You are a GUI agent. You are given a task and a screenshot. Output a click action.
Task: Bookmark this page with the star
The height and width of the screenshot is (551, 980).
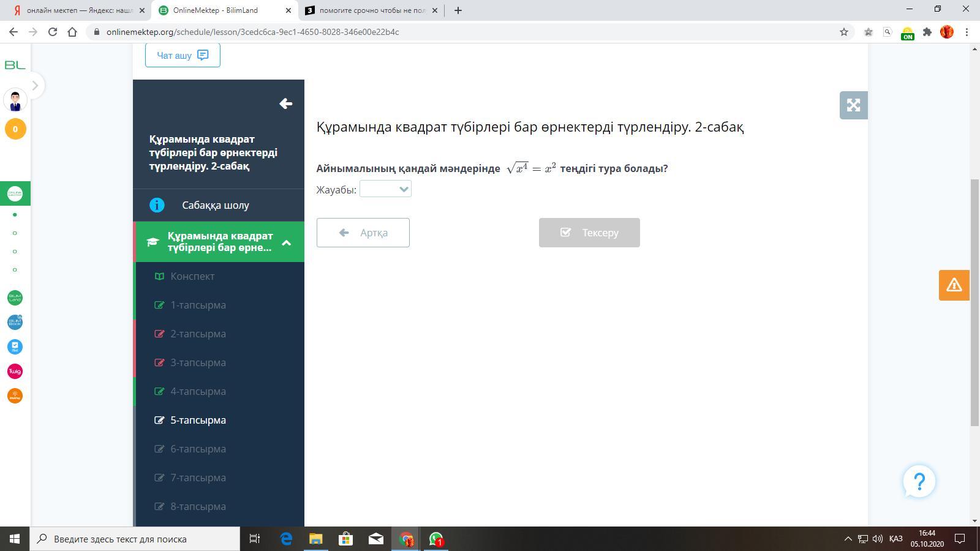[844, 32]
